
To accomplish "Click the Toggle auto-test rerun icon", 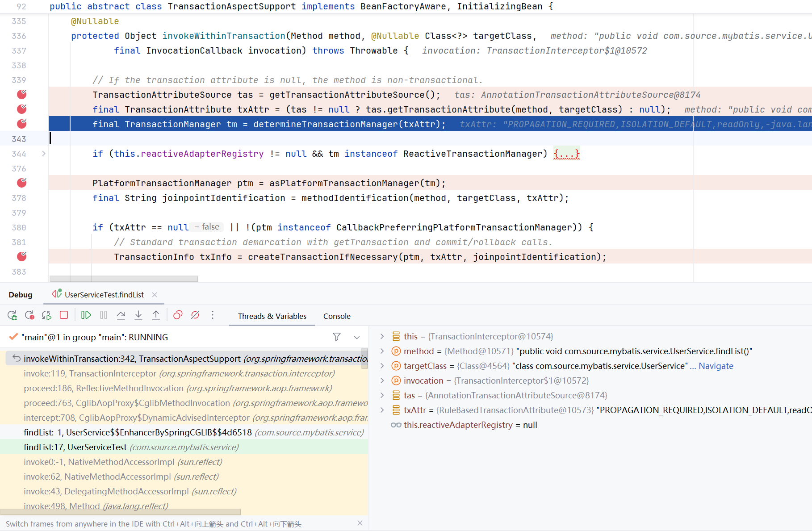I will [x=46, y=315].
